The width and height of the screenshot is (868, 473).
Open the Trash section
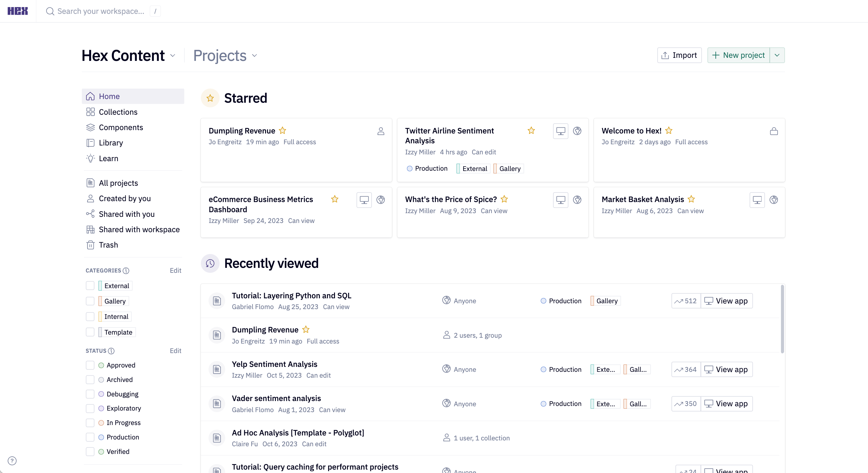(109, 245)
